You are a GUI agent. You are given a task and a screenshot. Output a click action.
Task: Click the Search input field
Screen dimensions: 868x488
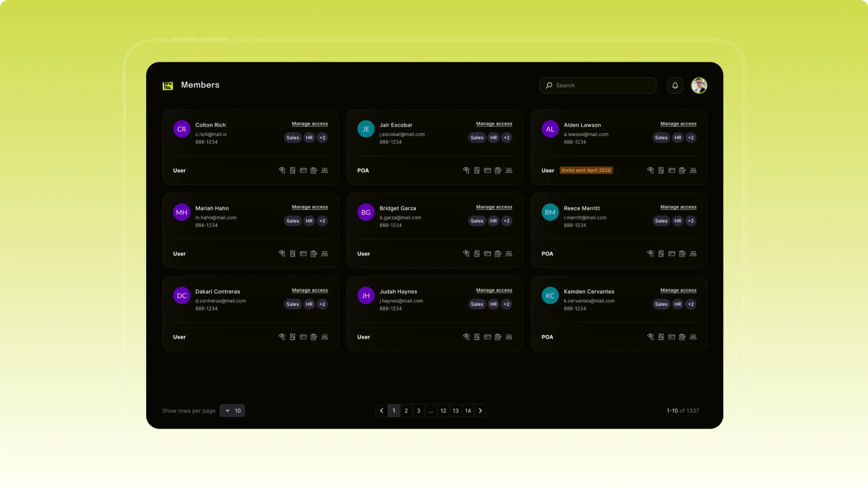598,86
